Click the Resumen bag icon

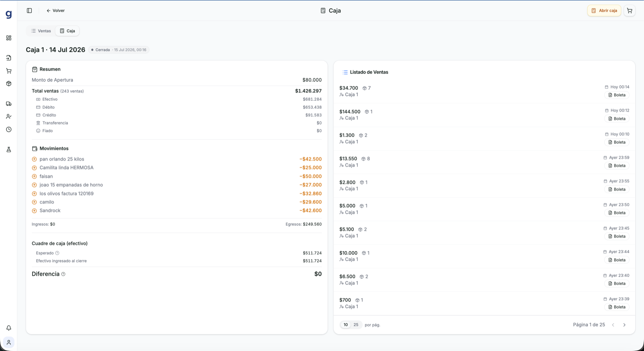tap(35, 69)
